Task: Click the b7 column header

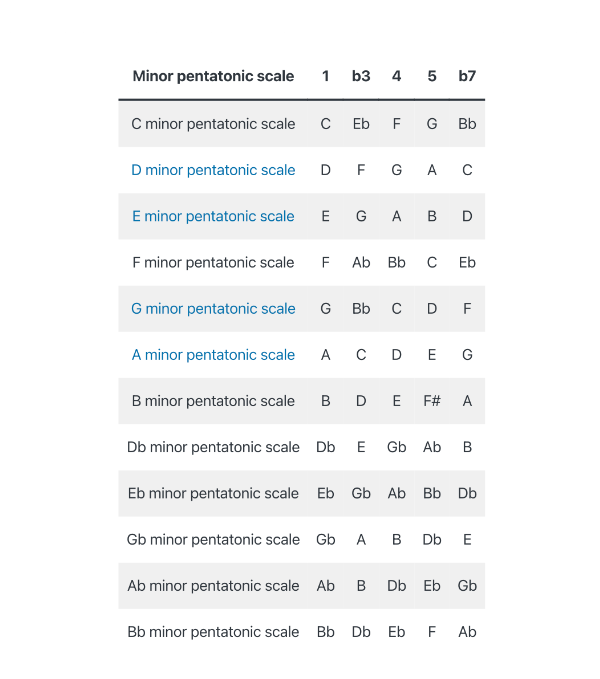Action: point(467,76)
